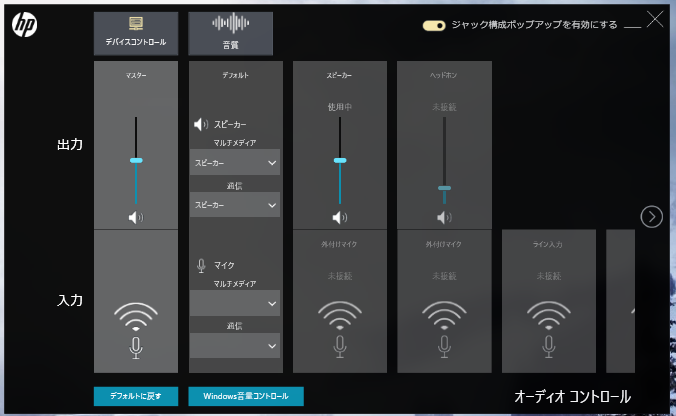Image resolution: width=676 pixels, height=416 pixels.
Task: Expand the microphone 通信 dropdown
Action: click(x=235, y=345)
